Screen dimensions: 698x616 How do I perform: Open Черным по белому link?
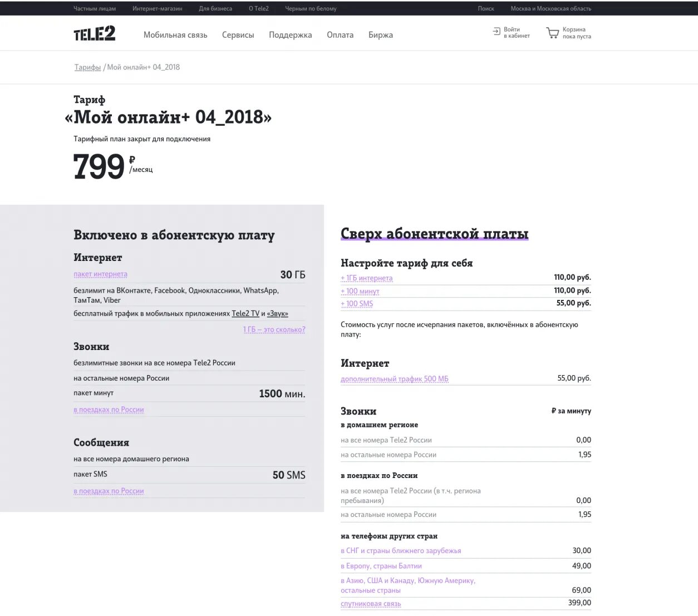pyautogui.click(x=311, y=8)
